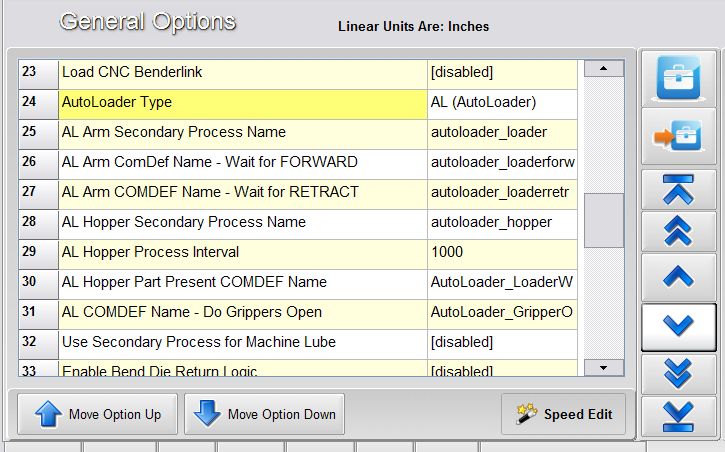The image size is (725, 452).
Task: Open AutoLoader Type value AL (AutoLoader)
Action: 502,102
